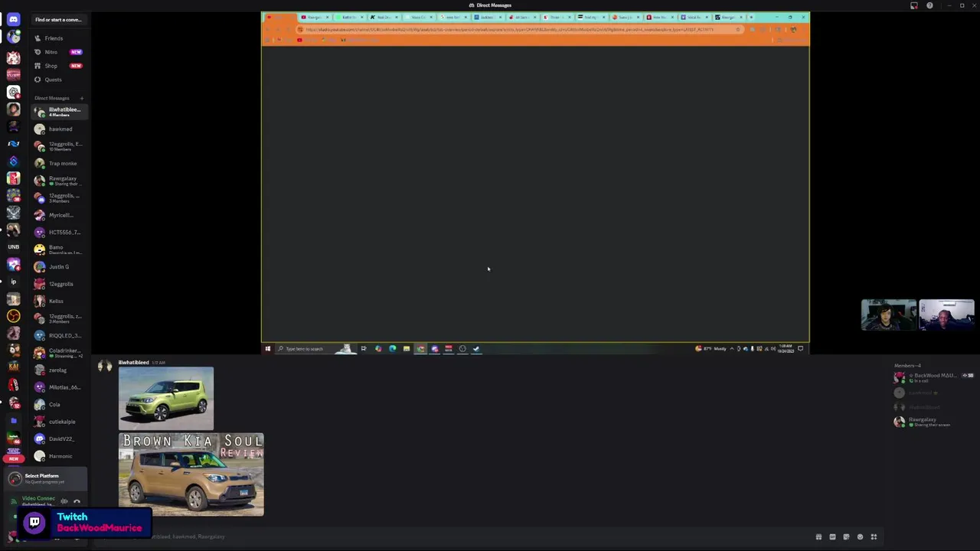Open DM with HCT5556_7
Screen dimensions: 980x551
pos(60,232)
